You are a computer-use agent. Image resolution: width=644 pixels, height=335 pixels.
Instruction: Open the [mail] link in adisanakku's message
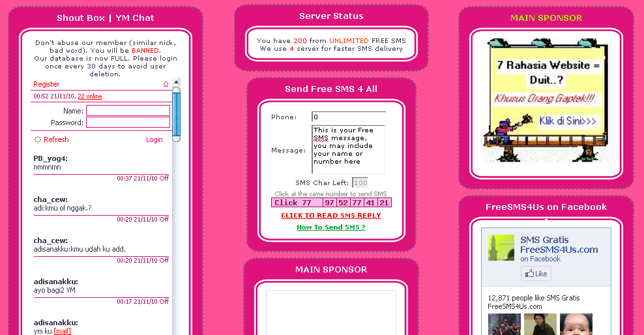pos(62,331)
